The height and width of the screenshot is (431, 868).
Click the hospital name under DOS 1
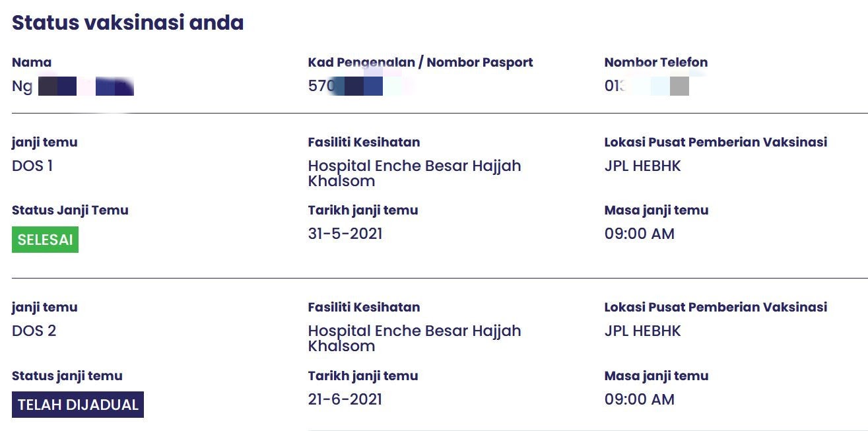pyautogui.click(x=414, y=173)
